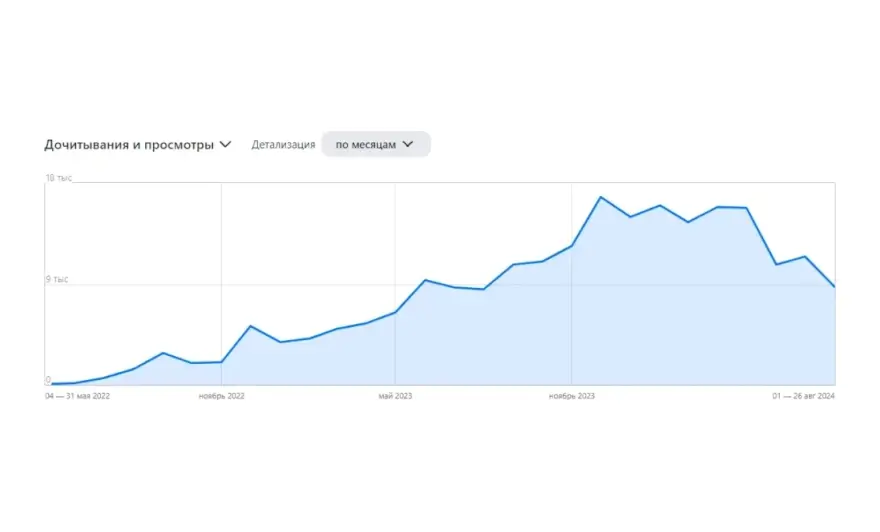Open the "Дочитывания и просмотры" metric dropdown

[x=129, y=144]
